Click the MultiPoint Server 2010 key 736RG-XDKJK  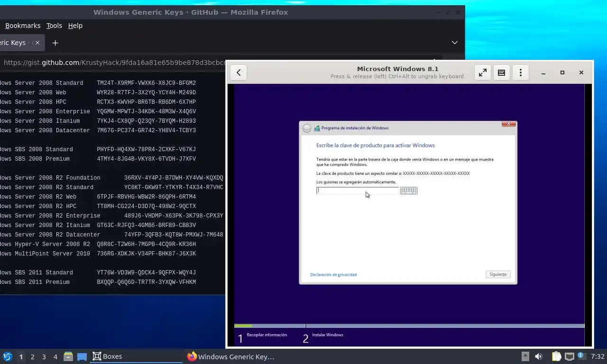coord(147,254)
